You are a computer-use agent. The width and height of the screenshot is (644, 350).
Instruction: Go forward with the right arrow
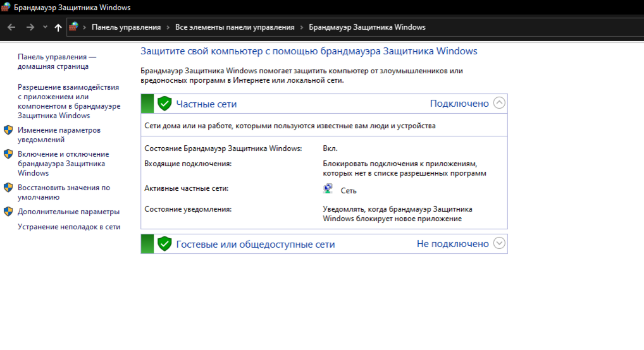30,27
